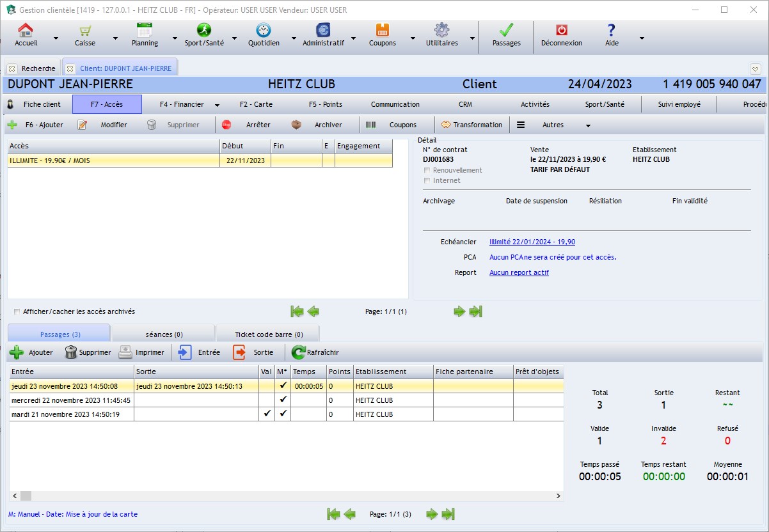Open the F2 - Carte tab
The width and height of the screenshot is (769, 532).
[256, 104]
